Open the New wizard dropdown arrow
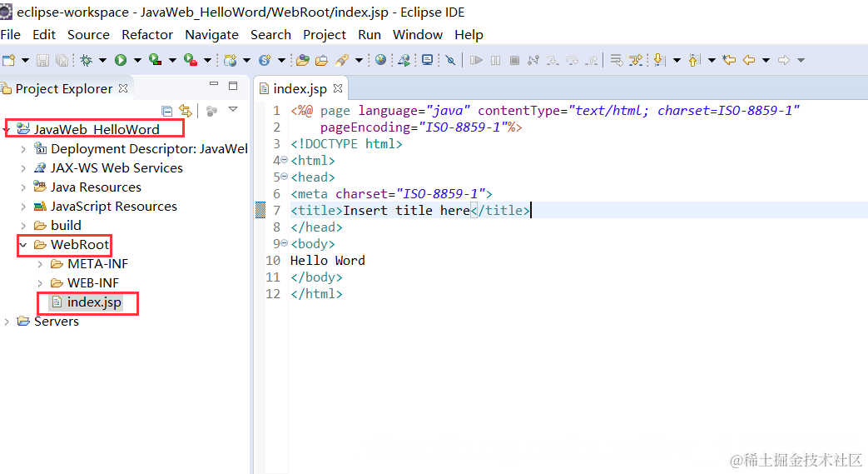The height and width of the screenshot is (474, 868). [25, 61]
